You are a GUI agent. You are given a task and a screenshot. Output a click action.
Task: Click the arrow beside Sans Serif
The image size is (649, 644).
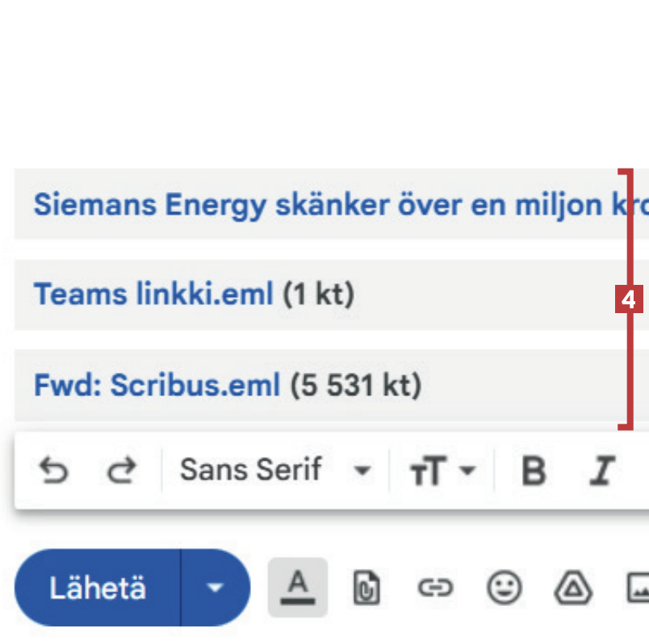pos(363,470)
